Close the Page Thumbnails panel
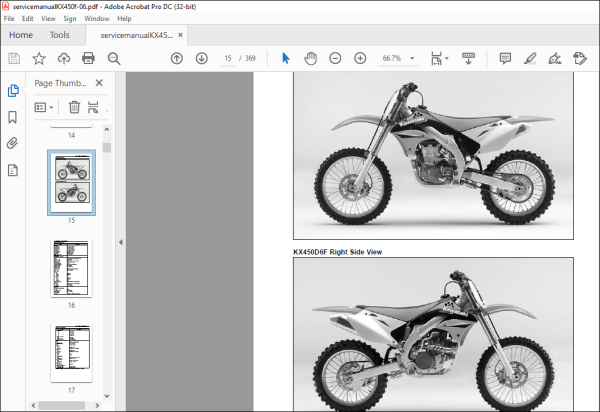 point(99,83)
